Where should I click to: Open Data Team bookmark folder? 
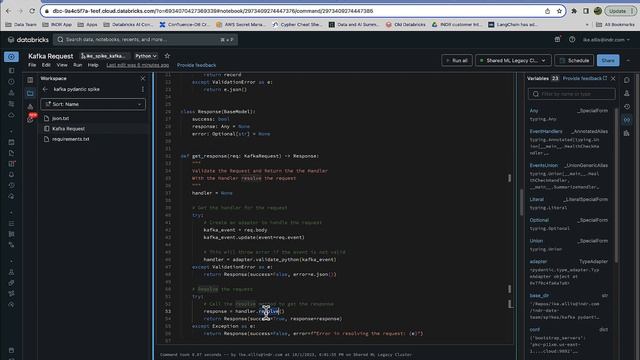[21, 24]
